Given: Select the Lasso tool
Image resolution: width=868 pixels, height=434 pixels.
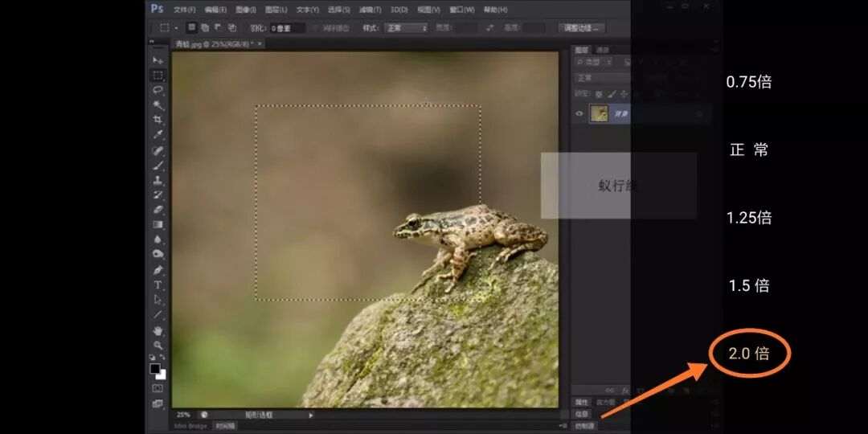Looking at the screenshot, I should (x=158, y=90).
